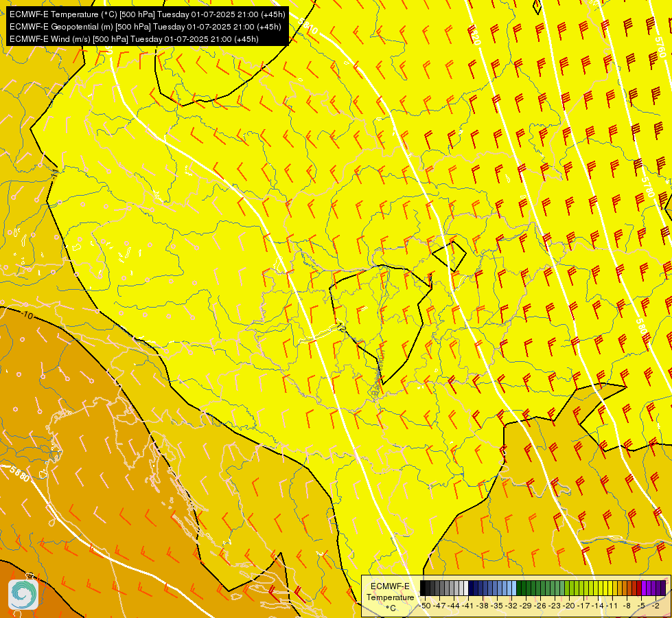Select the ECMWF-E Wind (m/s) title line
Screen dimensions: 672x618
coord(134,39)
